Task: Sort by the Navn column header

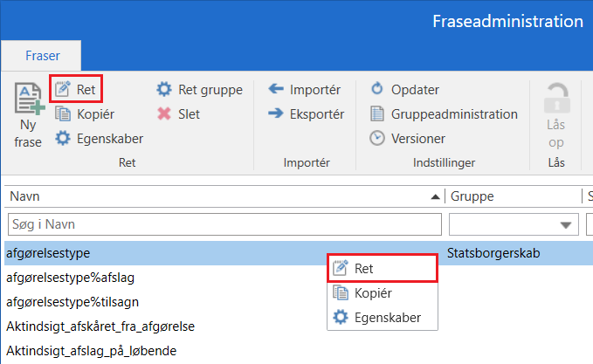Action: (x=218, y=196)
